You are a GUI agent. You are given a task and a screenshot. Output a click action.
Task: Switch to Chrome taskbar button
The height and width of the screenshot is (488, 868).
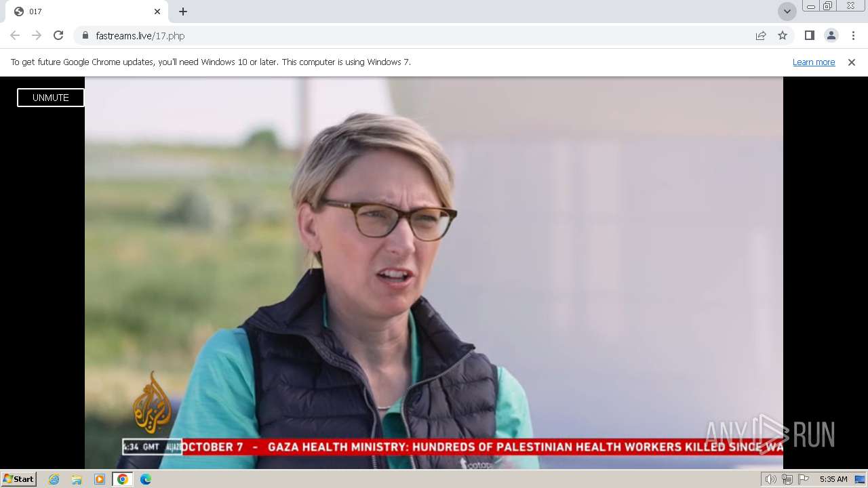click(x=123, y=479)
